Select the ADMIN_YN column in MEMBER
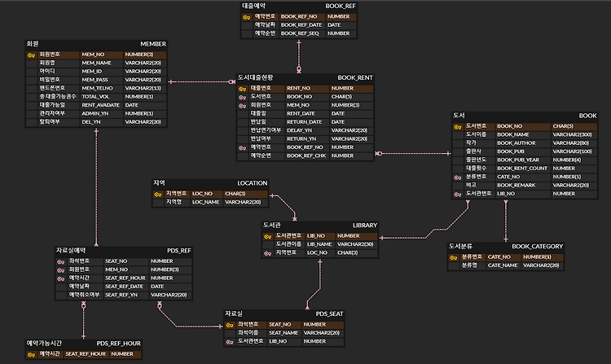The image size is (611, 364). click(x=96, y=114)
